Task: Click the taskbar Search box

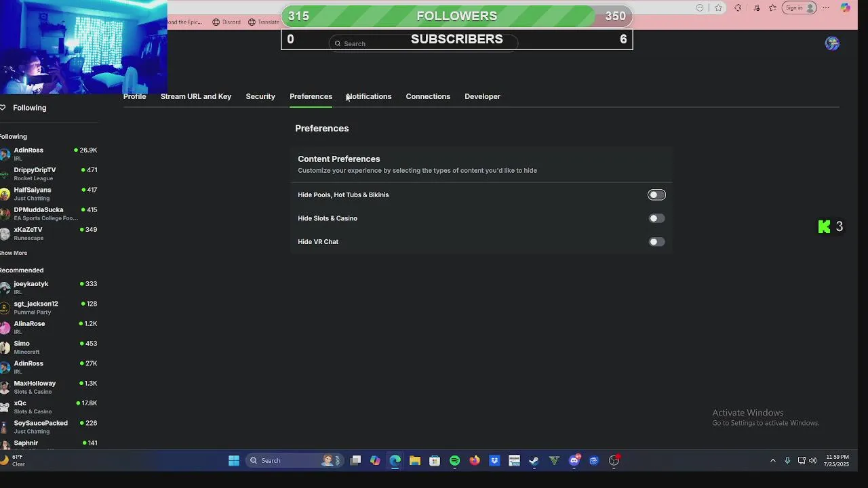Action: coord(295,461)
